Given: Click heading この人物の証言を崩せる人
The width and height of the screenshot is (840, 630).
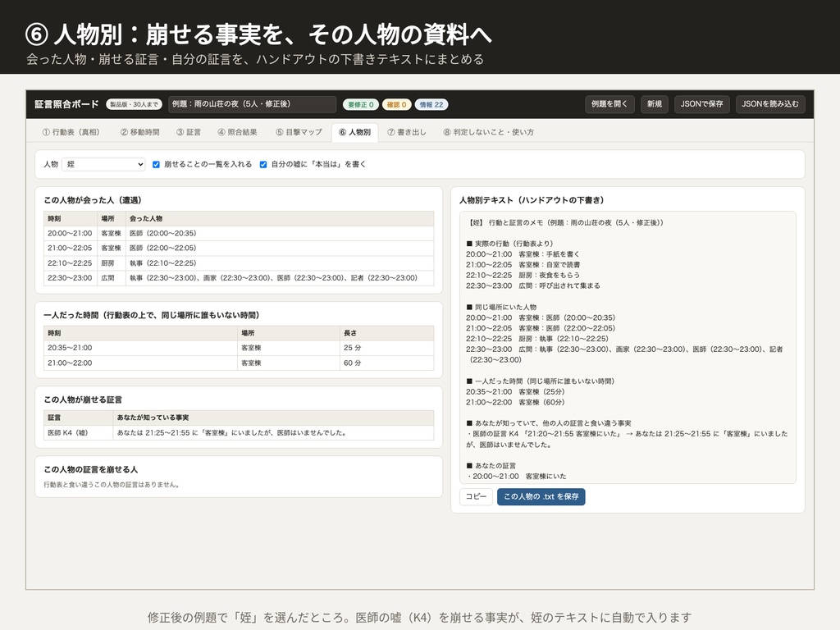Looking at the screenshot, I should (x=90, y=469).
